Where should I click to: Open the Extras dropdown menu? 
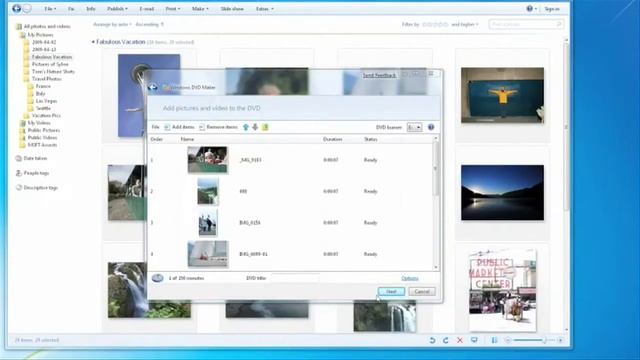pyautogui.click(x=264, y=9)
